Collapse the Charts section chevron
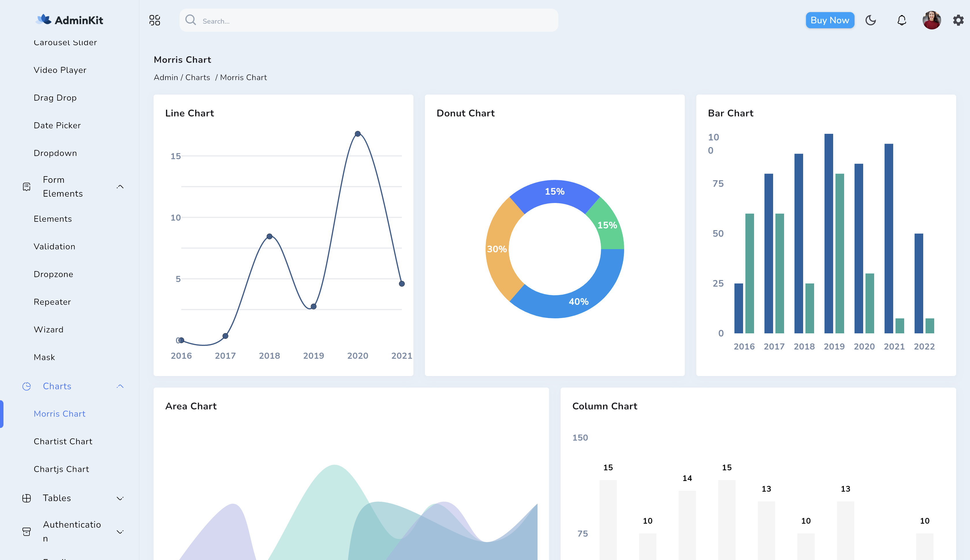 pyautogui.click(x=120, y=386)
